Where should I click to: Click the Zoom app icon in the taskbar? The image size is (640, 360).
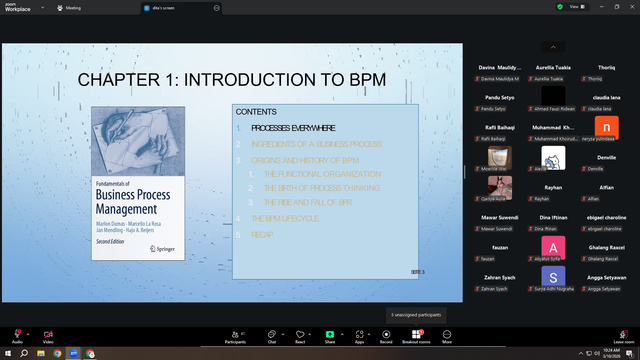[x=73, y=353]
